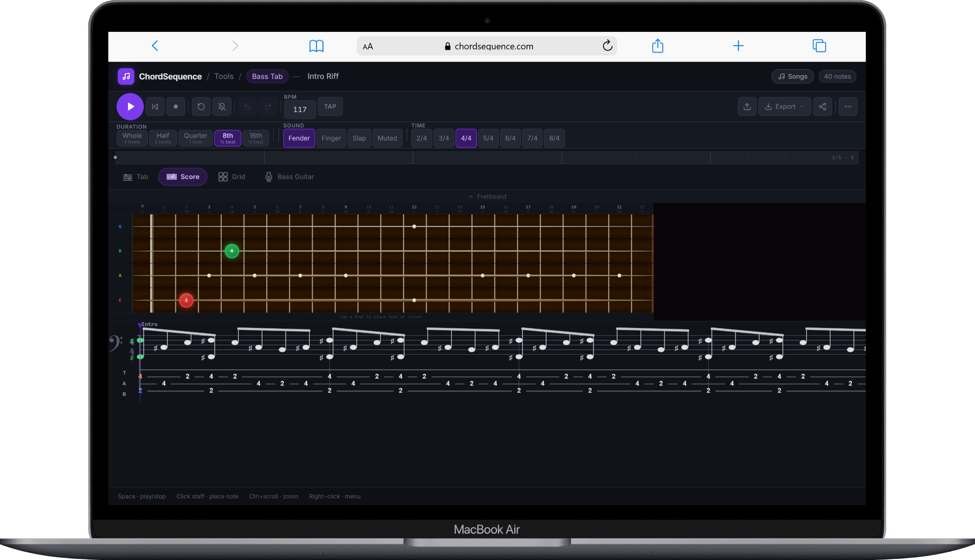
Task: Open Safari share sheet icon
Action: click(658, 45)
